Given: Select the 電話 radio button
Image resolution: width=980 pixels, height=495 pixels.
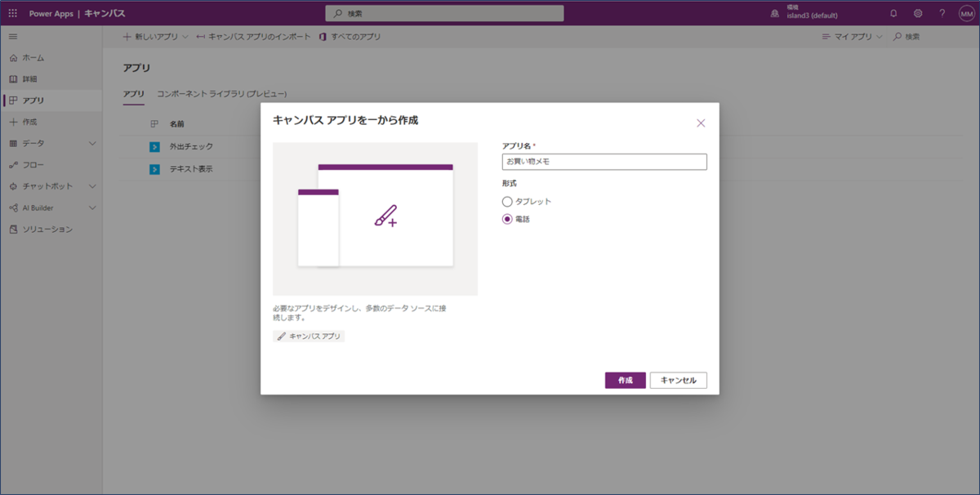Looking at the screenshot, I should click(x=509, y=219).
